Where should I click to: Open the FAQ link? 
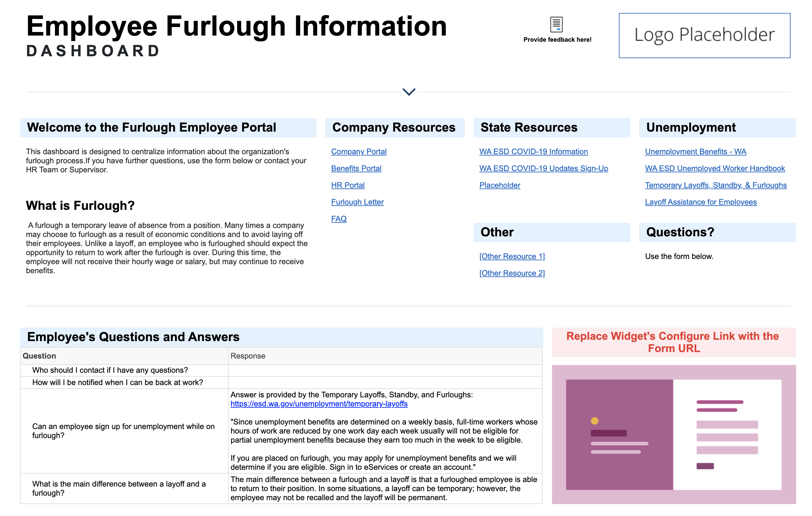pyautogui.click(x=338, y=219)
